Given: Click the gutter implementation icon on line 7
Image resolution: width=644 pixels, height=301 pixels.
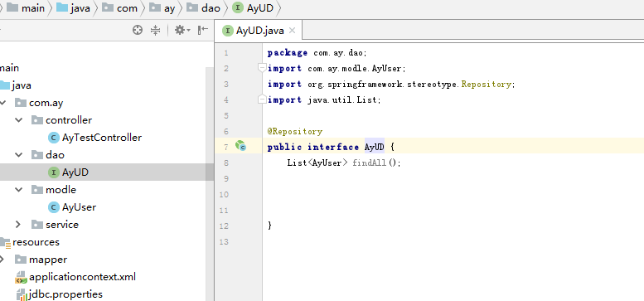Looking at the screenshot, I should click(x=240, y=146).
